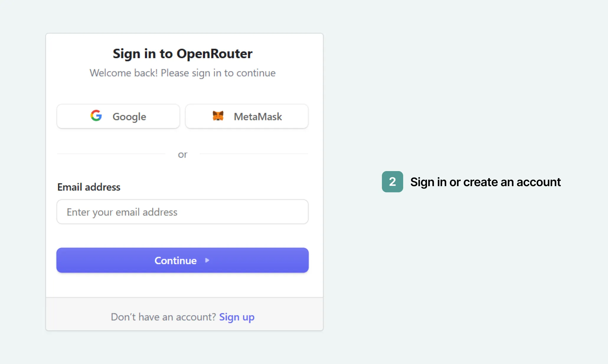This screenshot has width=608, height=364.
Task: Open the Sign up link
Action: point(237,317)
